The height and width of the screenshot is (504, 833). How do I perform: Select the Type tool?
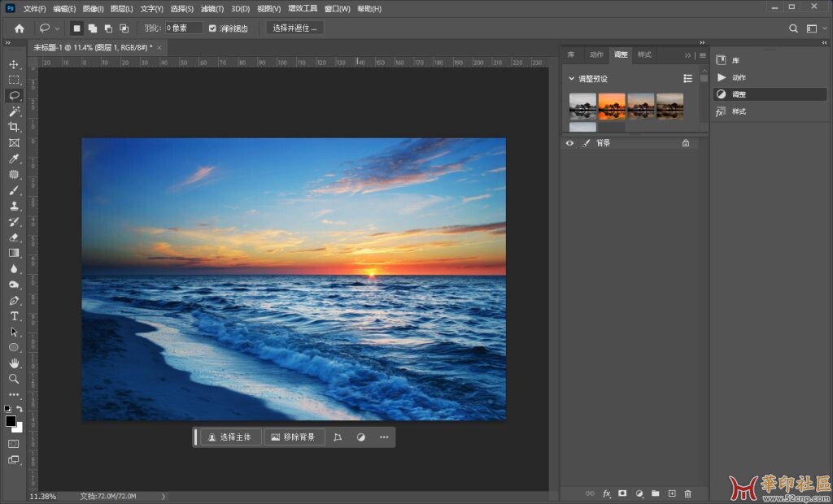coord(14,316)
